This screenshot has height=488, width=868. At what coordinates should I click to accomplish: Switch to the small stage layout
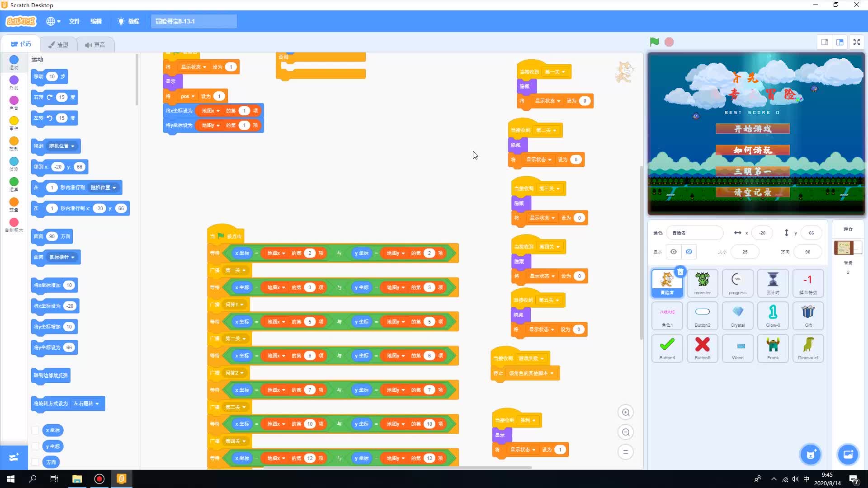(x=824, y=42)
